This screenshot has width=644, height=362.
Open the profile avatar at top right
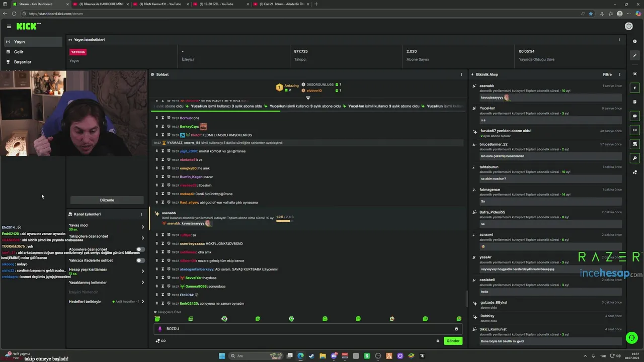(629, 26)
